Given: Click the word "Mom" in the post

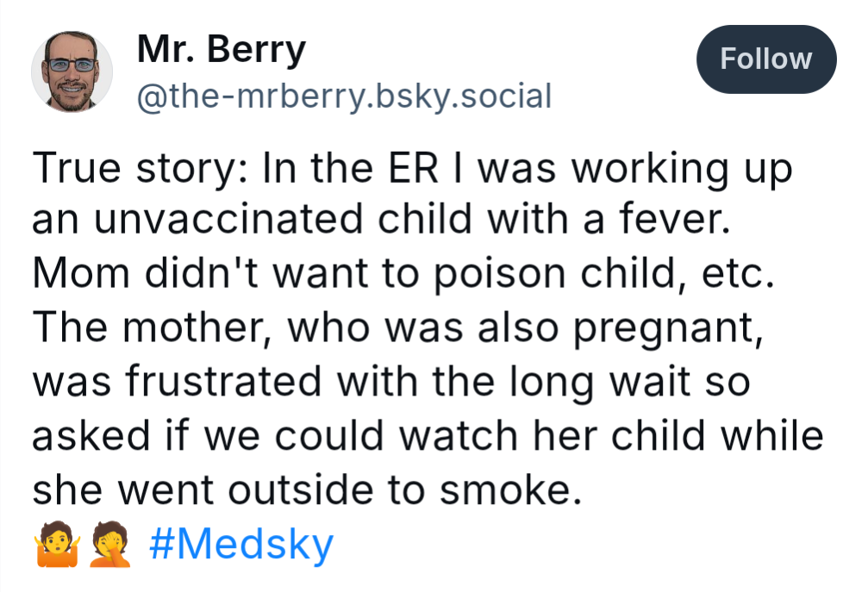Looking at the screenshot, I should pyautogui.click(x=84, y=275).
